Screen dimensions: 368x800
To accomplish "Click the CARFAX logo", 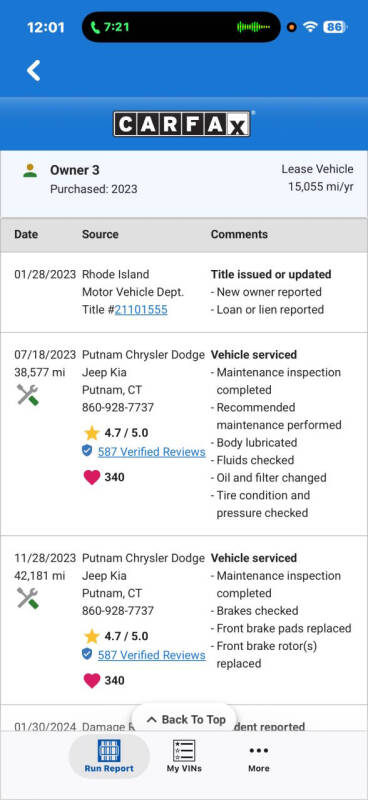I will point(182,123).
